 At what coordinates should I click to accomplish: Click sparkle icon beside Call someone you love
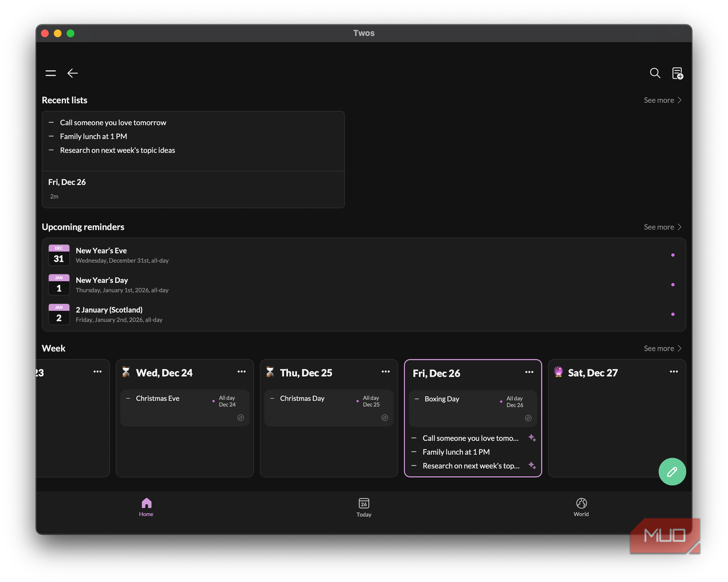tap(532, 438)
